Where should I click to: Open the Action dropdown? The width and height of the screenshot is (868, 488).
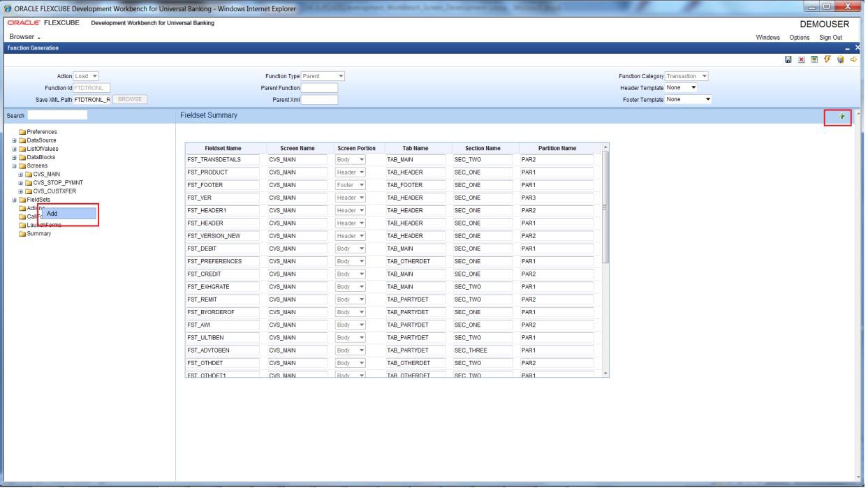tap(87, 76)
